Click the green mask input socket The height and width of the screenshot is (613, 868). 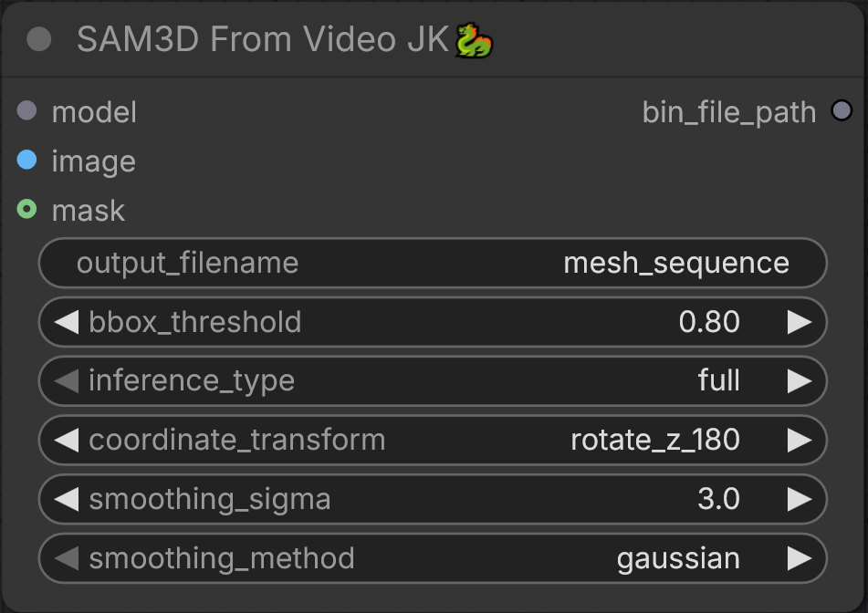[x=26, y=209]
